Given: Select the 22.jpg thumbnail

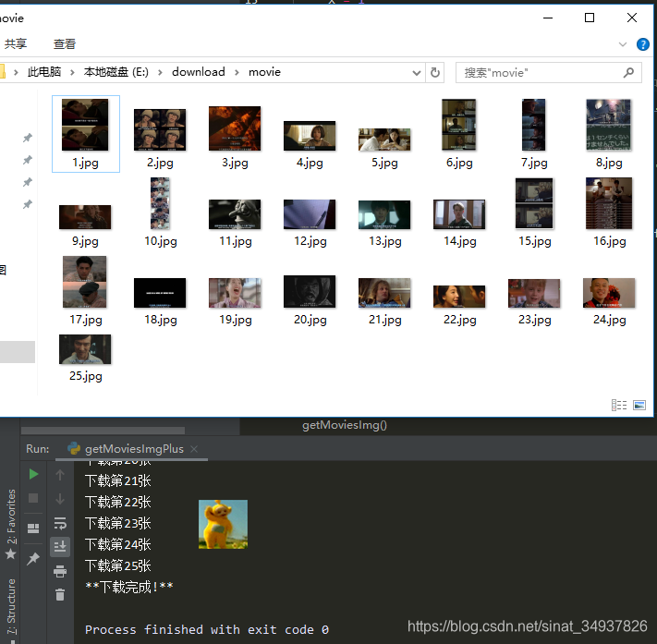Looking at the screenshot, I should [459, 297].
